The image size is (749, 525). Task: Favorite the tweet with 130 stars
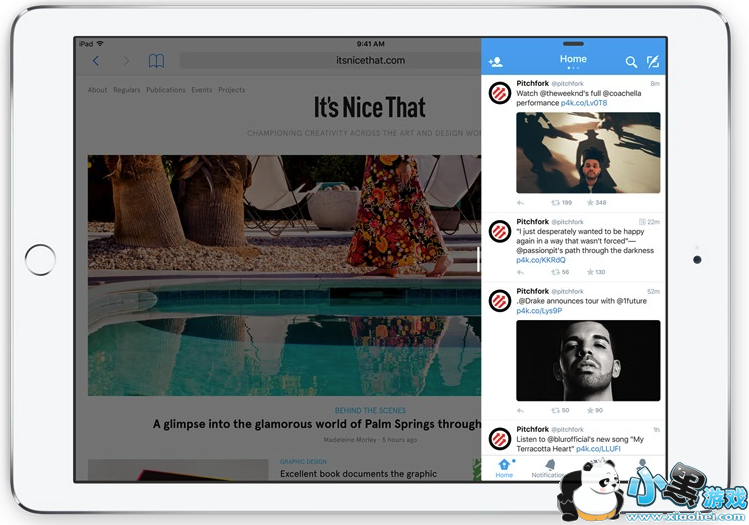(x=596, y=272)
